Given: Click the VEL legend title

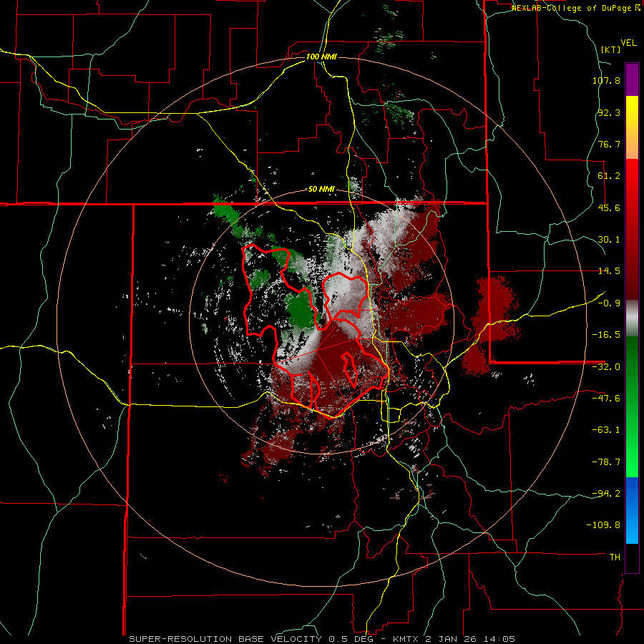Looking at the screenshot, I should pos(628,43).
